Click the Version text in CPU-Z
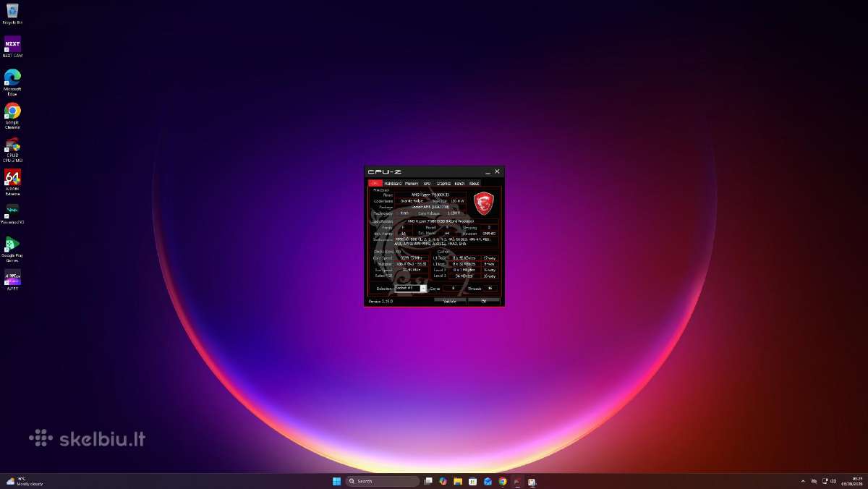This screenshot has height=489, width=868. [380, 301]
